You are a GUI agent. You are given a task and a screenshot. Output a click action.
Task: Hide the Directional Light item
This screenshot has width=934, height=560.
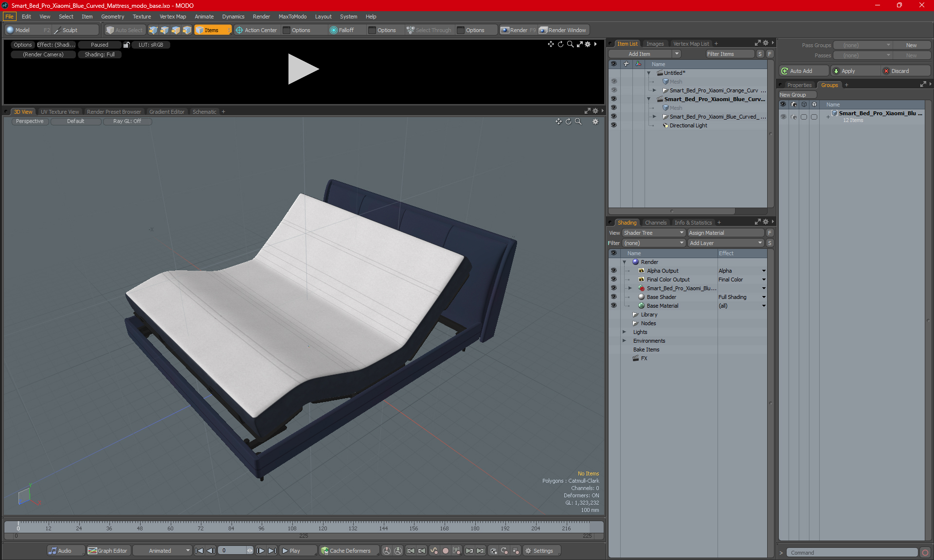point(613,125)
